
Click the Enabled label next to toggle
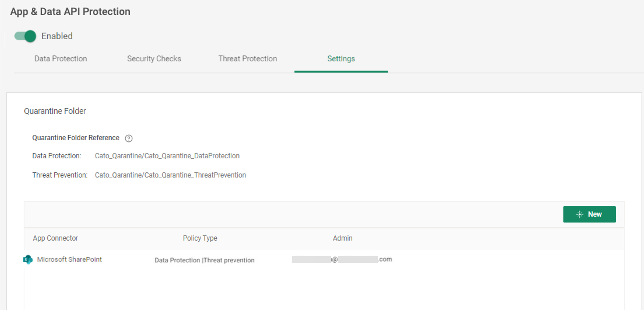click(x=57, y=36)
